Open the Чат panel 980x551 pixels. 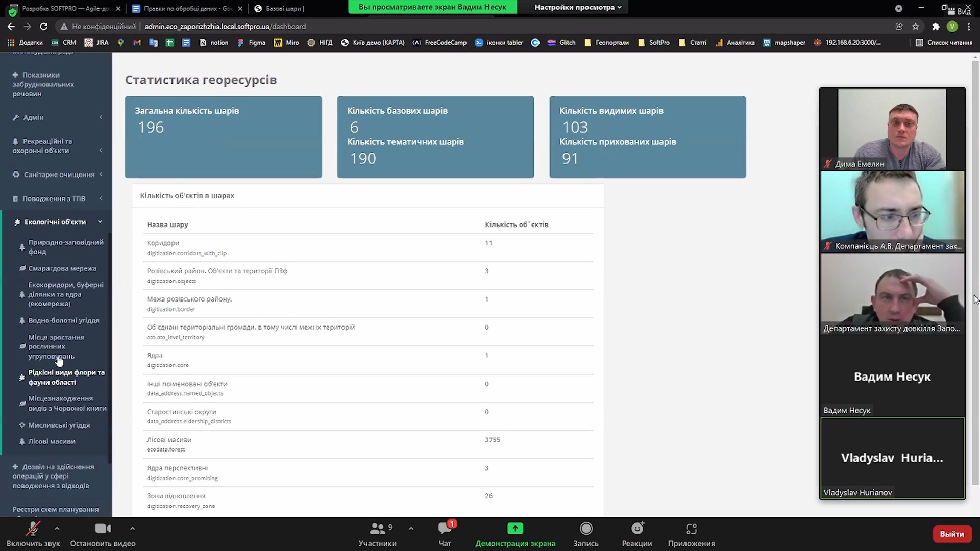tap(445, 534)
